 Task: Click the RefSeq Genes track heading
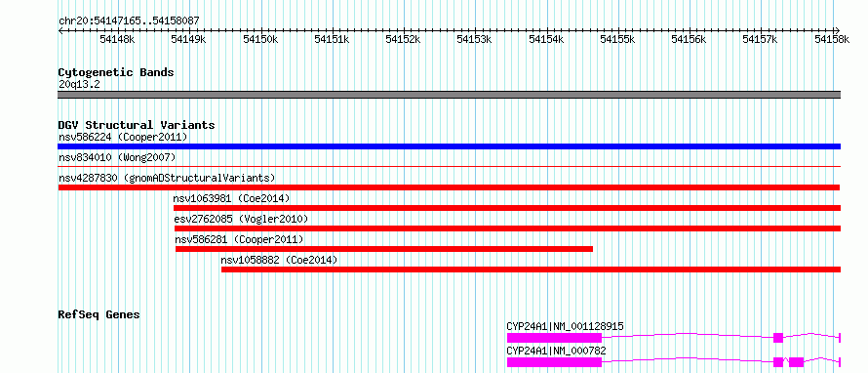99,314
